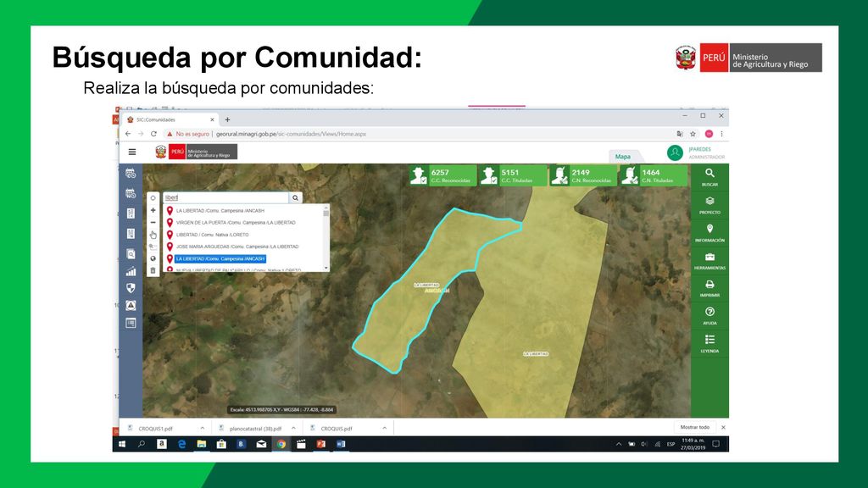Open the hamburger menu beside the Perú logo
This screenshot has width=868, height=488.
[x=131, y=152]
